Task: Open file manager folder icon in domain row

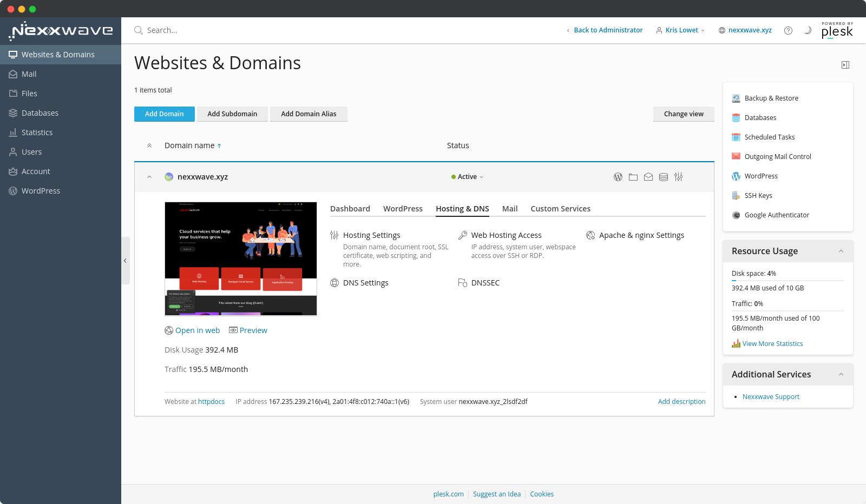Action: point(633,177)
